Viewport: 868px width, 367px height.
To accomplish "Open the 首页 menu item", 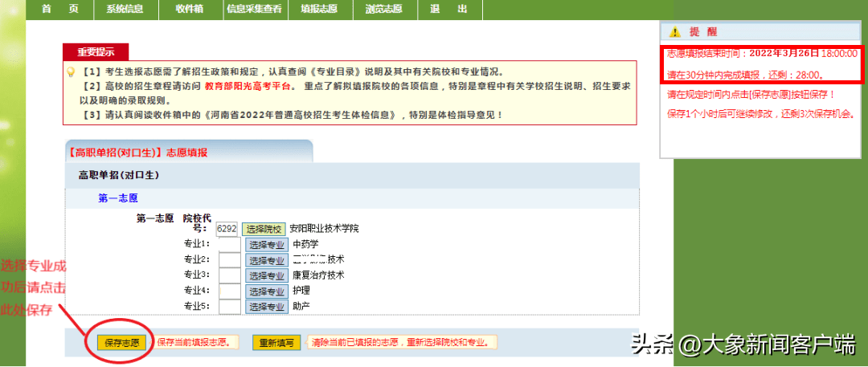I will point(59,10).
